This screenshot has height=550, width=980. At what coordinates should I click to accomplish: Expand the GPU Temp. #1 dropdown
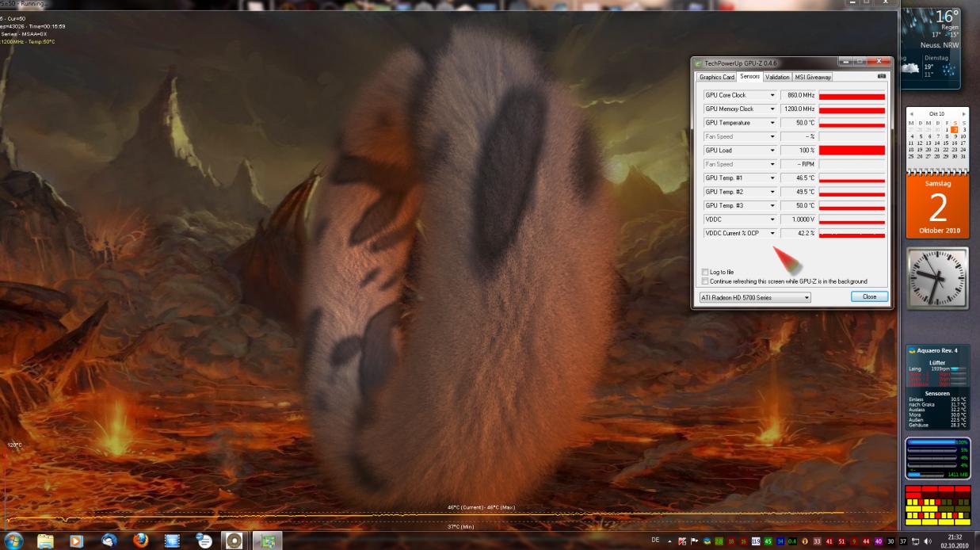(772, 178)
